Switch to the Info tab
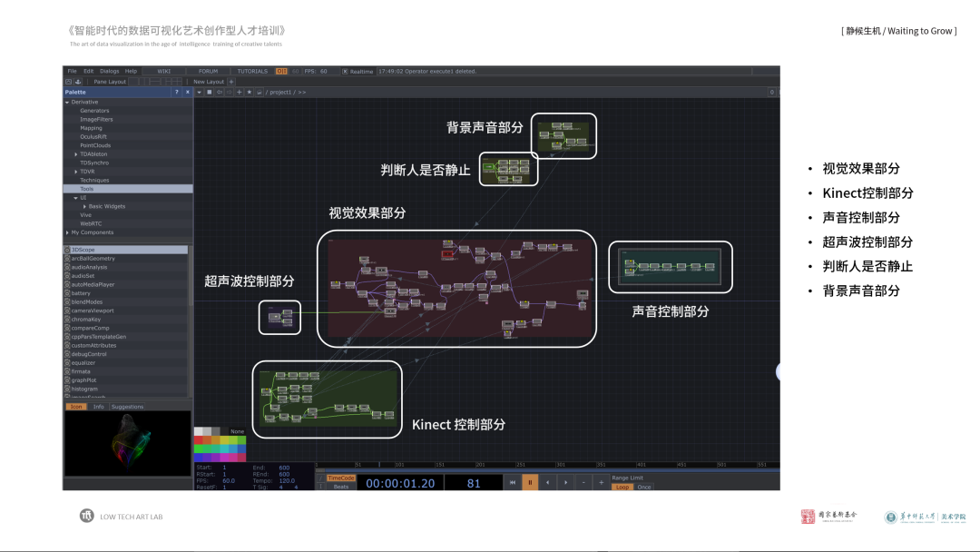Image resolution: width=980 pixels, height=552 pixels. coord(99,407)
